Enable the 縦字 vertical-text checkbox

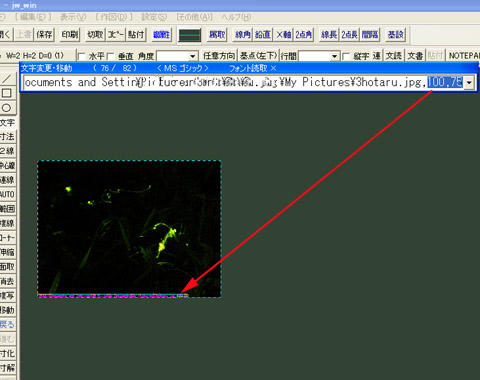click(x=346, y=56)
